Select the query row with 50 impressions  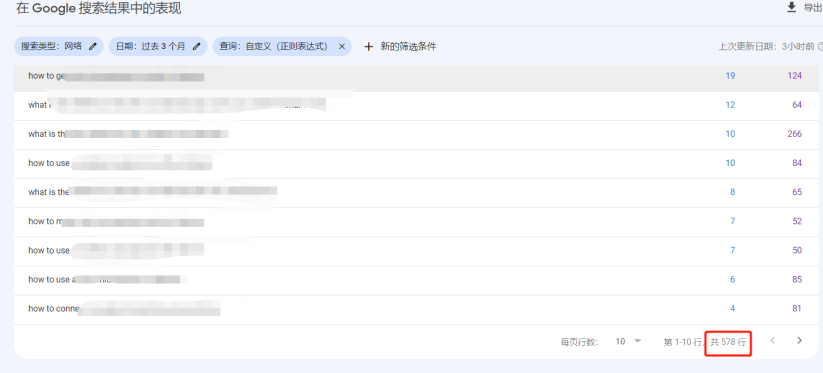click(x=416, y=251)
